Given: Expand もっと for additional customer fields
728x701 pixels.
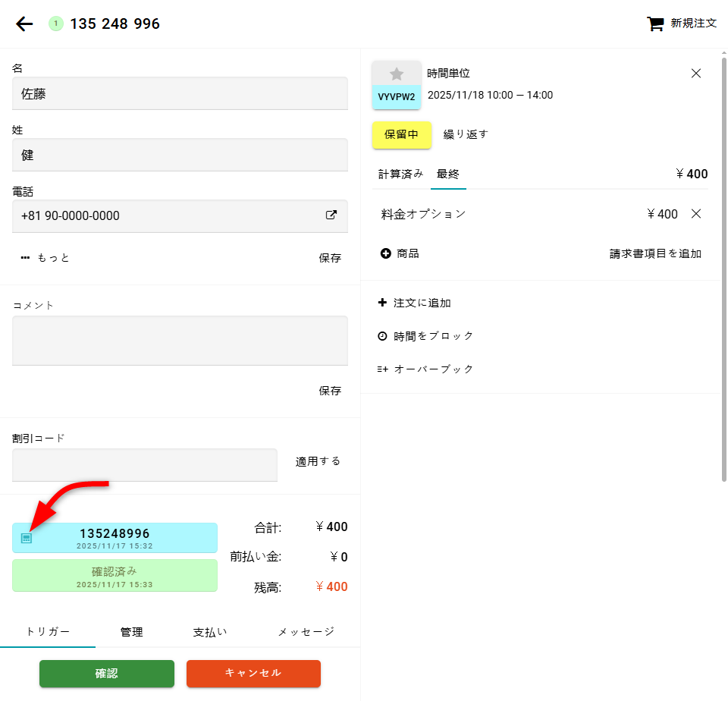Looking at the screenshot, I should point(45,258).
